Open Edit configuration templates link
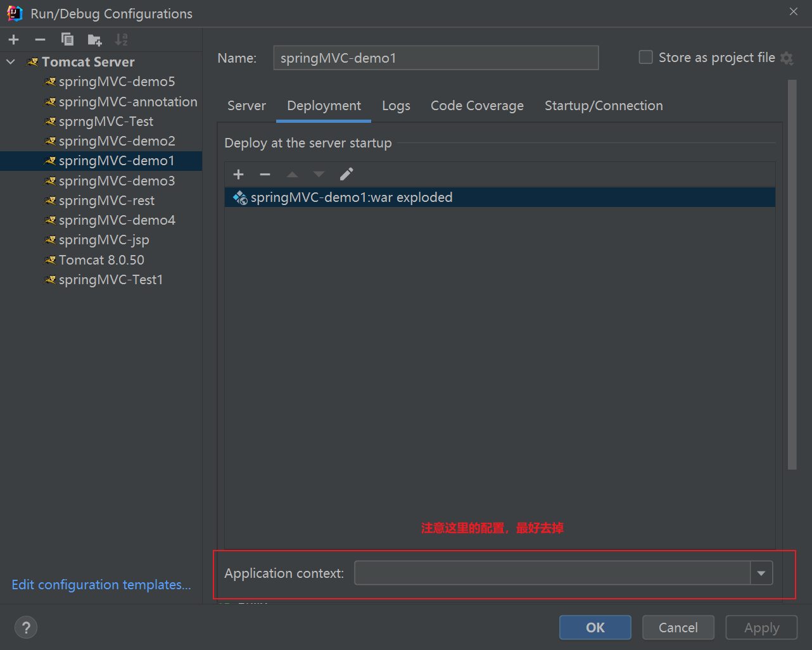This screenshot has height=650, width=812. pyautogui.click(x=101, y=585)
